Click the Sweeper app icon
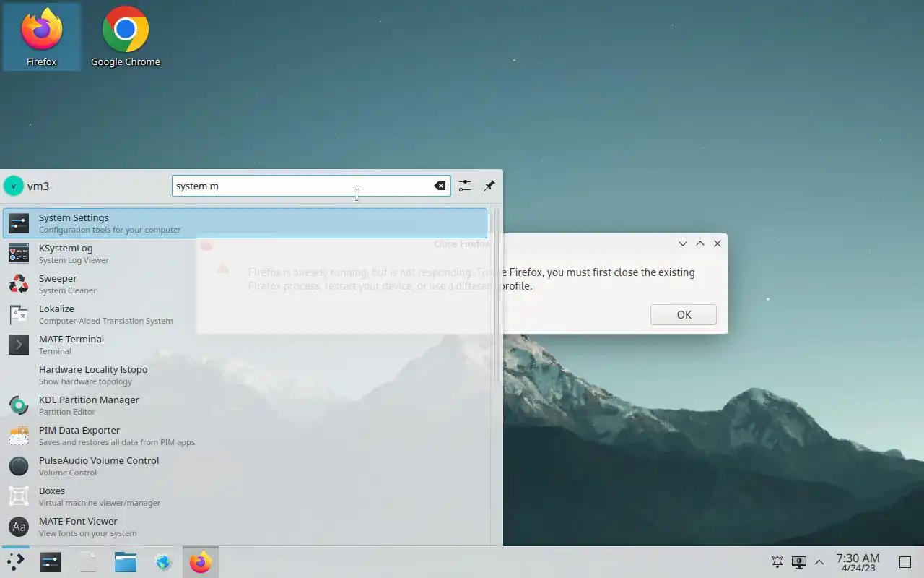This screenshot has width=924, height=578. 19,284
